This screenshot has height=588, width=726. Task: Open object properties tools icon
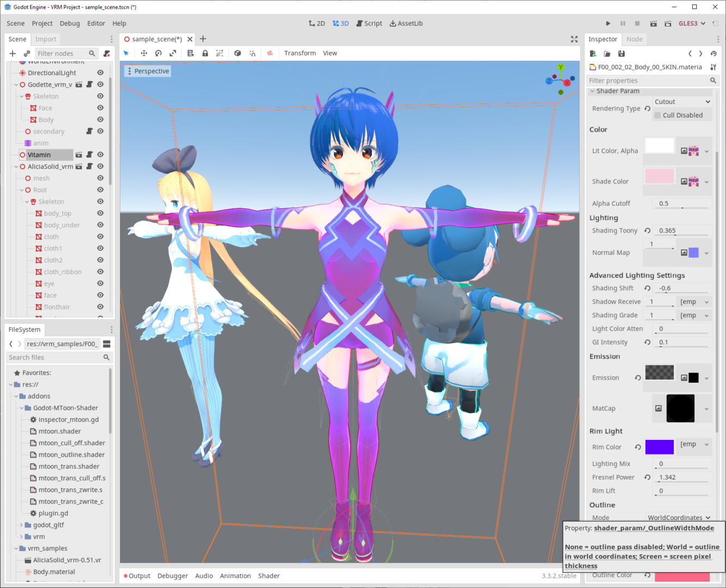713,67
